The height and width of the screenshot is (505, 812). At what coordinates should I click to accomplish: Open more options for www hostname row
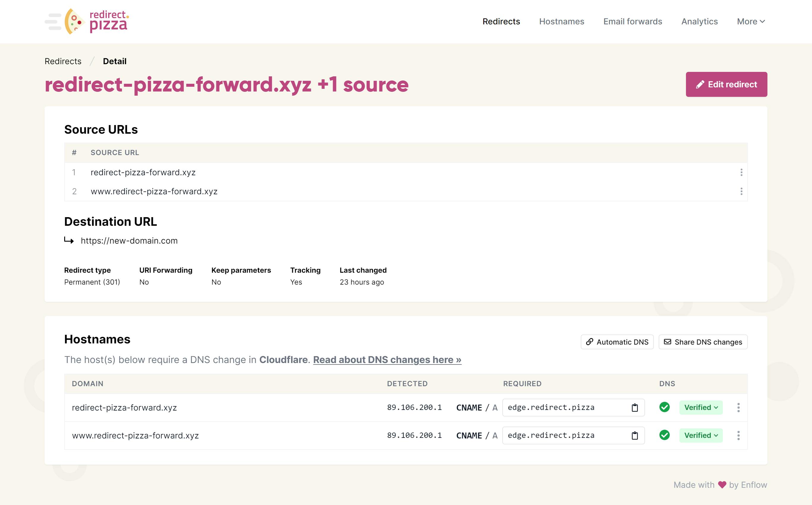pos(738,435)
